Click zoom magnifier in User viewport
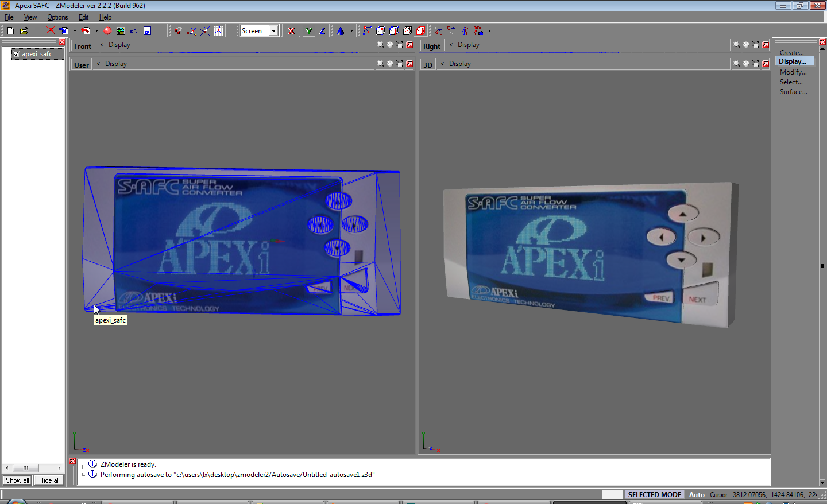 381,64
